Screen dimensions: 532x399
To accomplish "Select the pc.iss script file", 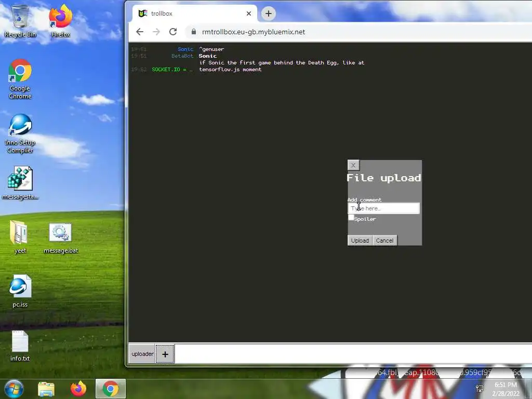I will (20, 291).
